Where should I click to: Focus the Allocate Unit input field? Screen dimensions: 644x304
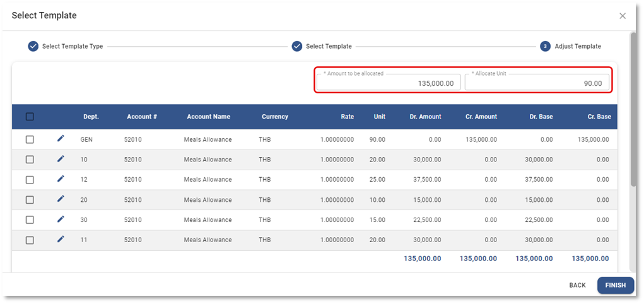537,83
